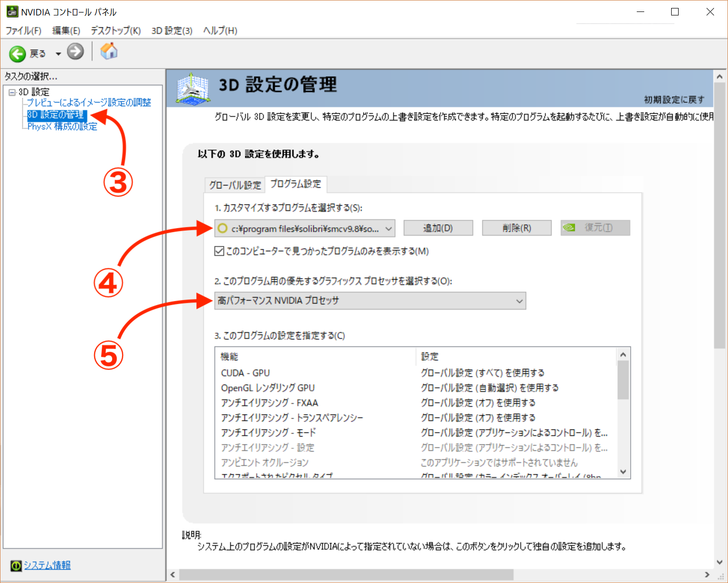Select PhysX 構成の設定 in task tree
This screenshot has height=583, width=728.
point(62,127)
